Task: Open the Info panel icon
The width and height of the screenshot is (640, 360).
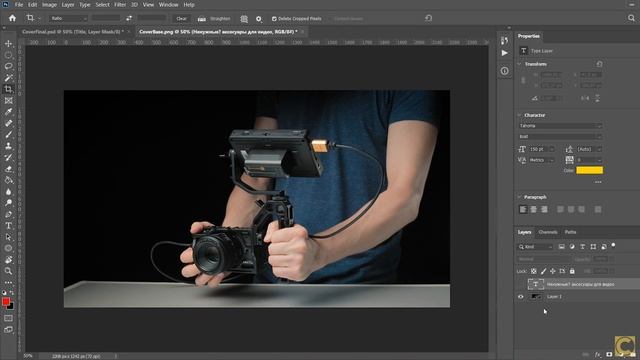Action: coord(504,71)
